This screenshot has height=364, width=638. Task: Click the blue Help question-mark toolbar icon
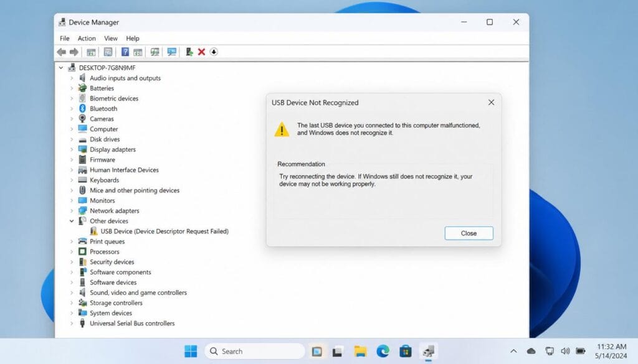(x=125, y=52)
